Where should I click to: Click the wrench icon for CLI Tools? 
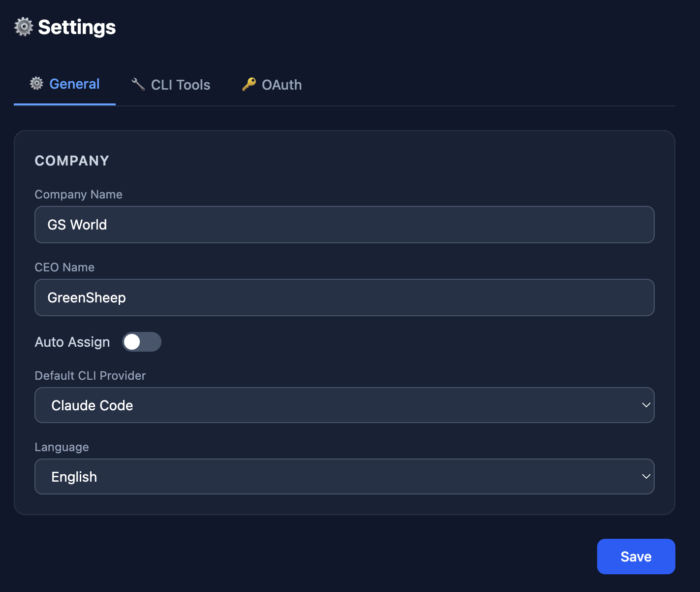point(138,85)
